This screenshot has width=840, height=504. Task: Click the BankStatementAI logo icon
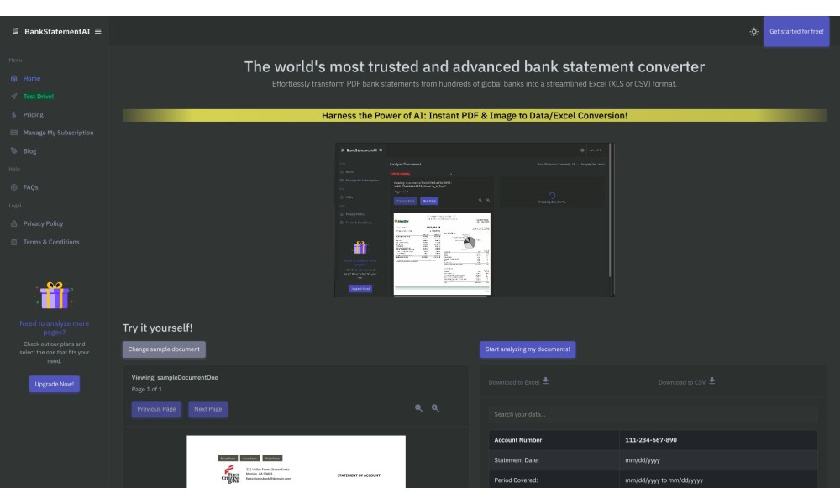[x=15, y=31]
